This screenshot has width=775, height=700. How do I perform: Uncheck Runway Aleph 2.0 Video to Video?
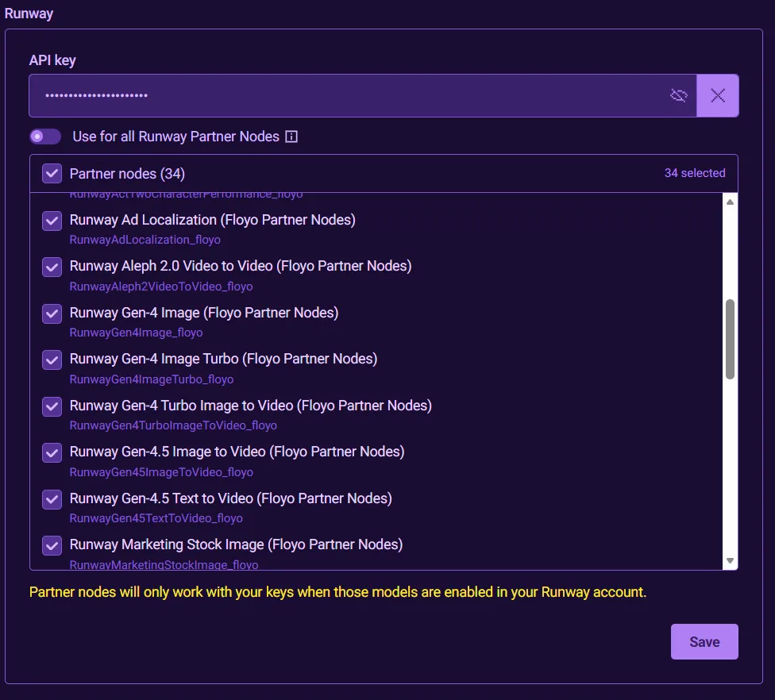[x=52, y=267]
